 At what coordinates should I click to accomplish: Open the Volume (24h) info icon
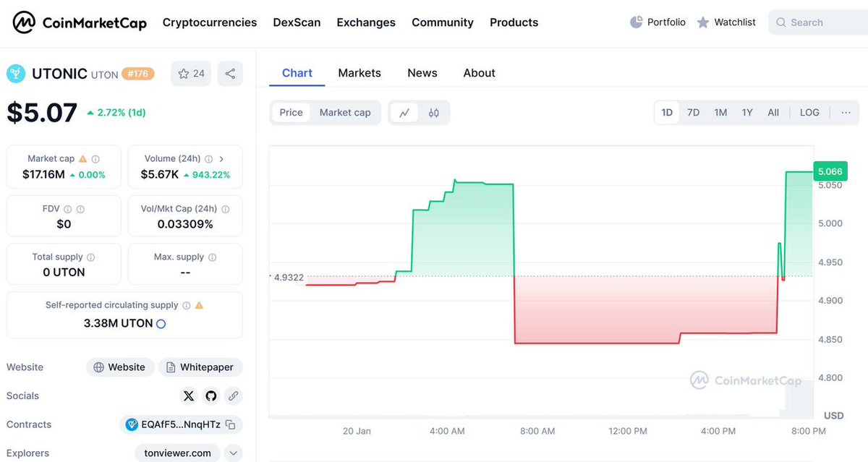208,158
